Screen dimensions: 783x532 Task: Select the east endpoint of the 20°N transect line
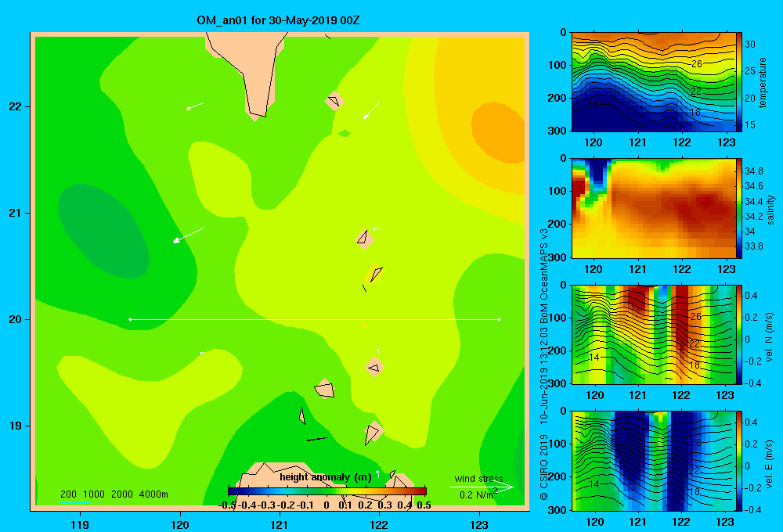500,319
